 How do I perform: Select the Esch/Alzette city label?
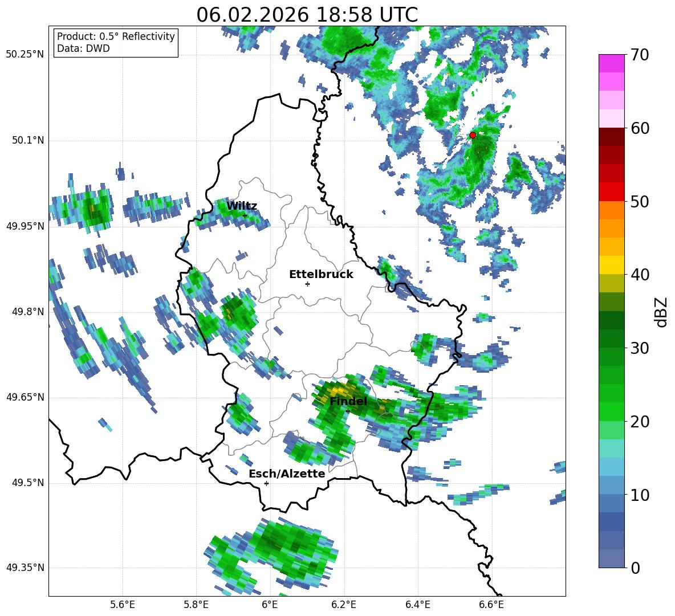point(287,474)
